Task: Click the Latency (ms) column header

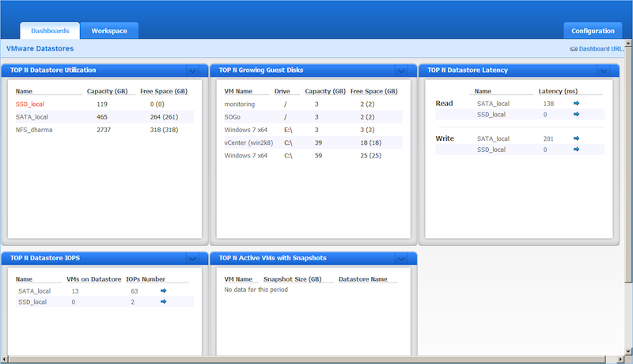Action: (x=558, y=91)
